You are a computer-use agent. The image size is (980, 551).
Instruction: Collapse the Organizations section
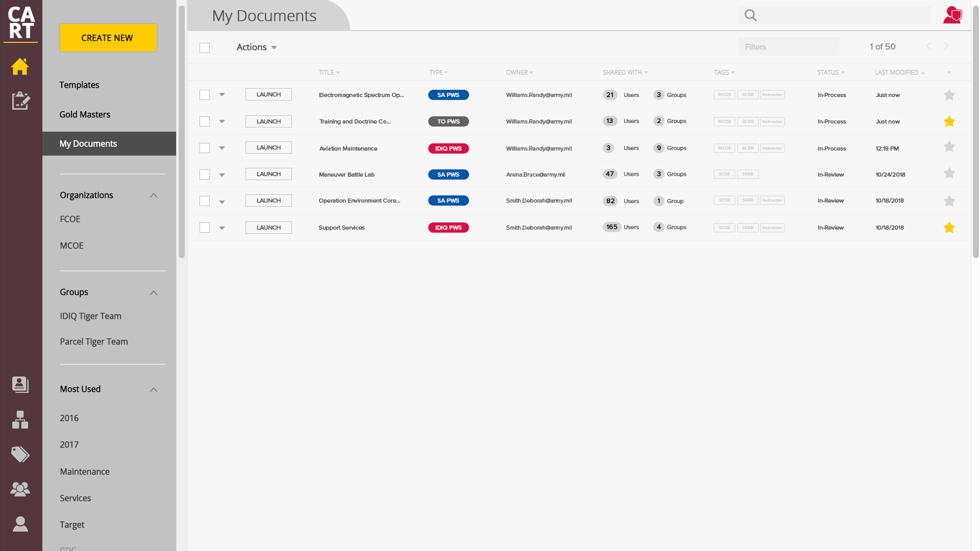(153, 195)
